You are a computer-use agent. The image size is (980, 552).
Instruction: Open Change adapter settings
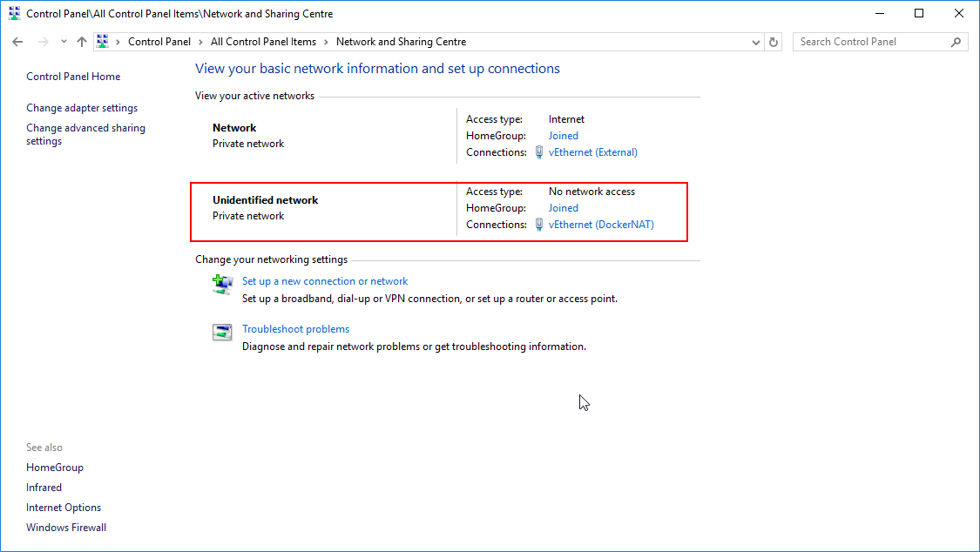click(82, 108)
